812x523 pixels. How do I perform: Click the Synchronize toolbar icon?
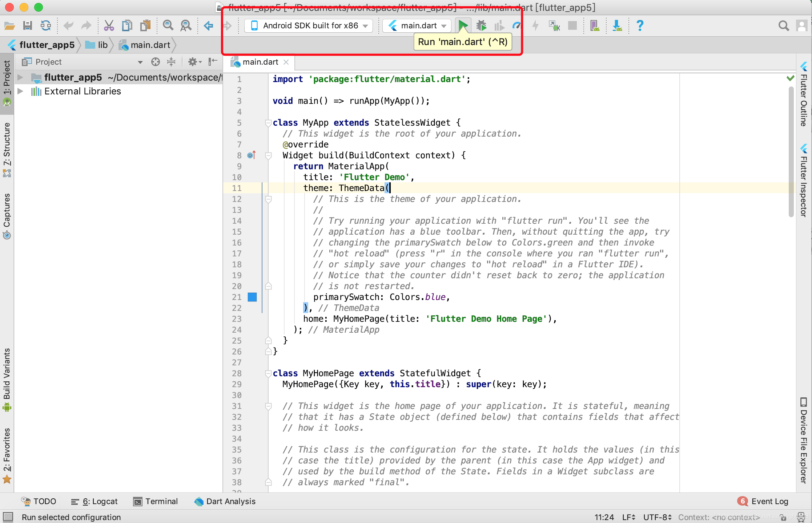(x=46, y=25)
